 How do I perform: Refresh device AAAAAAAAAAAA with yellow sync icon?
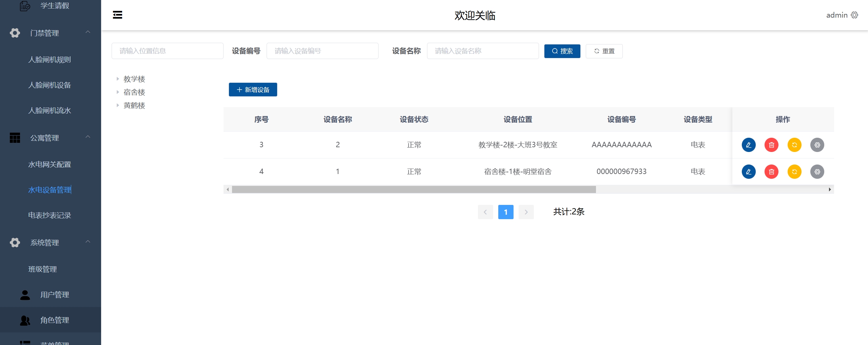pos(794,145)
